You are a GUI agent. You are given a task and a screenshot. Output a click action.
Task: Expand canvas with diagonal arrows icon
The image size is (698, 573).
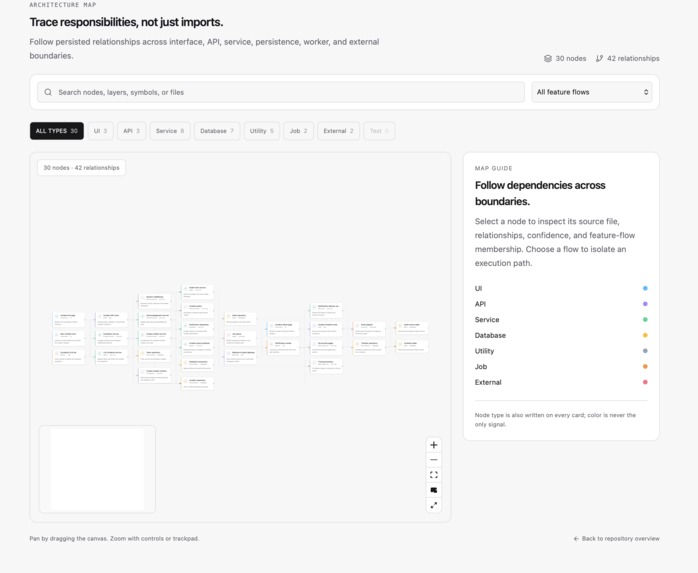(x=434, y=505)
